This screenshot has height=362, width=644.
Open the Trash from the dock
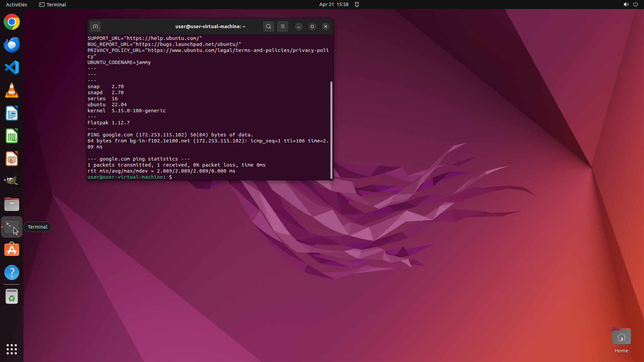point(12,297)
